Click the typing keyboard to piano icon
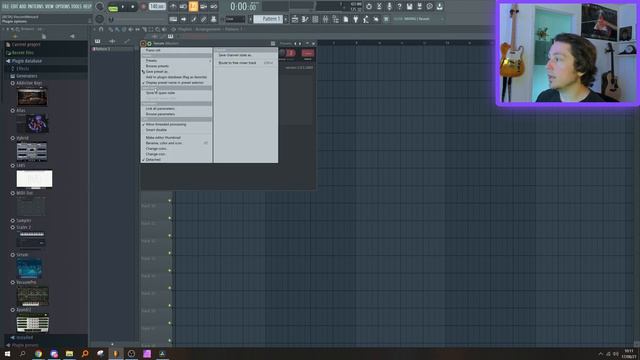Screen dimensions: 640x360 (173, 19)
